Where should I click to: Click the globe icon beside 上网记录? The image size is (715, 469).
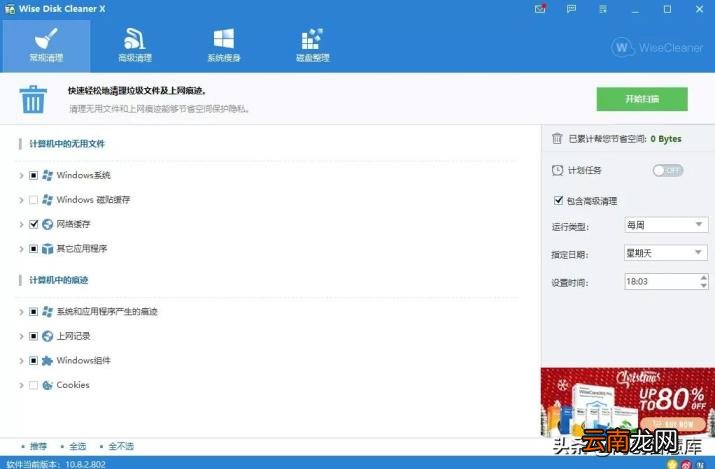[x=47, y=336]
